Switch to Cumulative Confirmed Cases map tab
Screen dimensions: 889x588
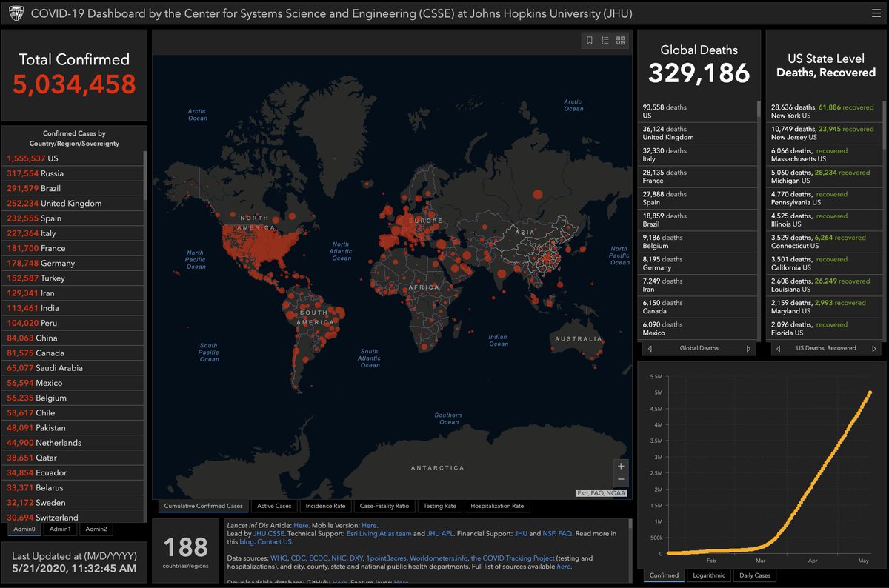[x=203, y=506]
